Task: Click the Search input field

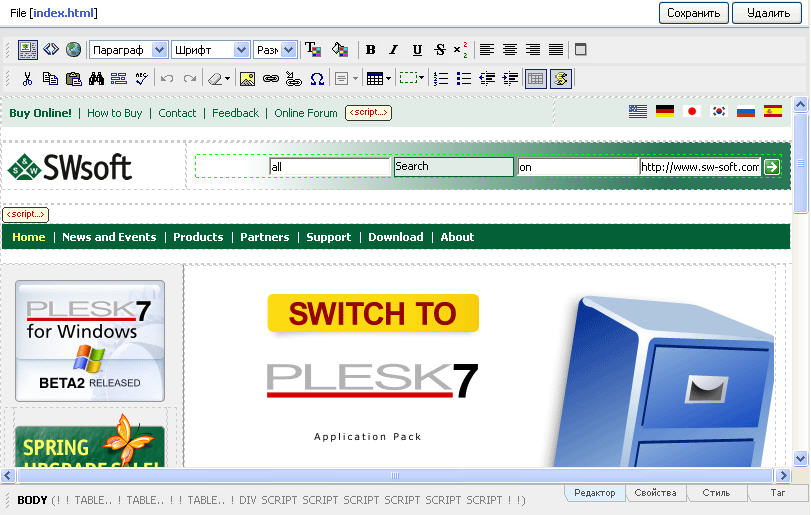Action: point(454,166)
